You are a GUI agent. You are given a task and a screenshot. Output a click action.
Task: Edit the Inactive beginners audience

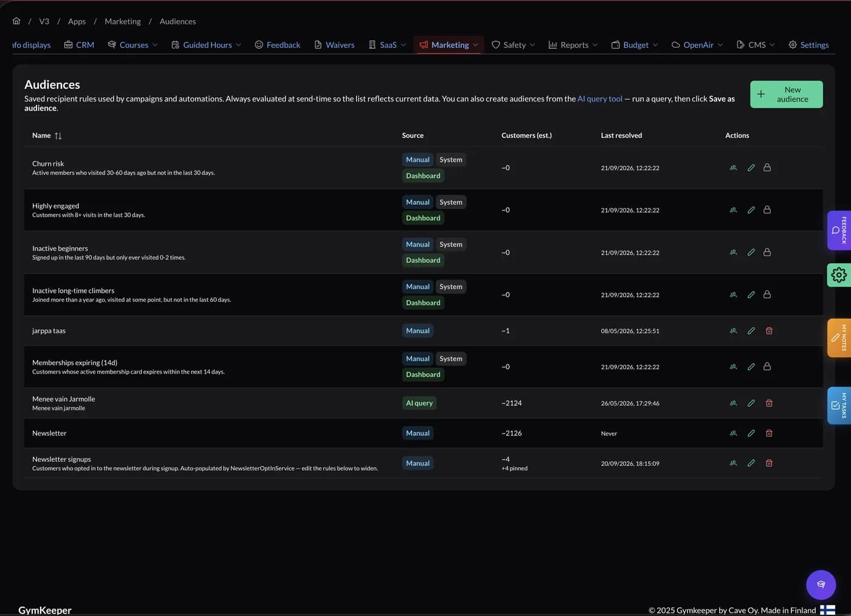tap(751, 252)
